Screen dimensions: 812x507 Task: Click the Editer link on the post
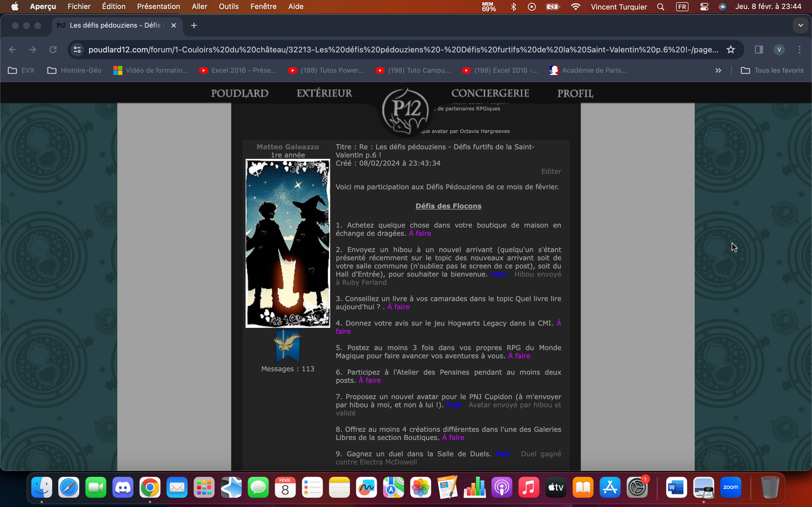coord(551,171)
